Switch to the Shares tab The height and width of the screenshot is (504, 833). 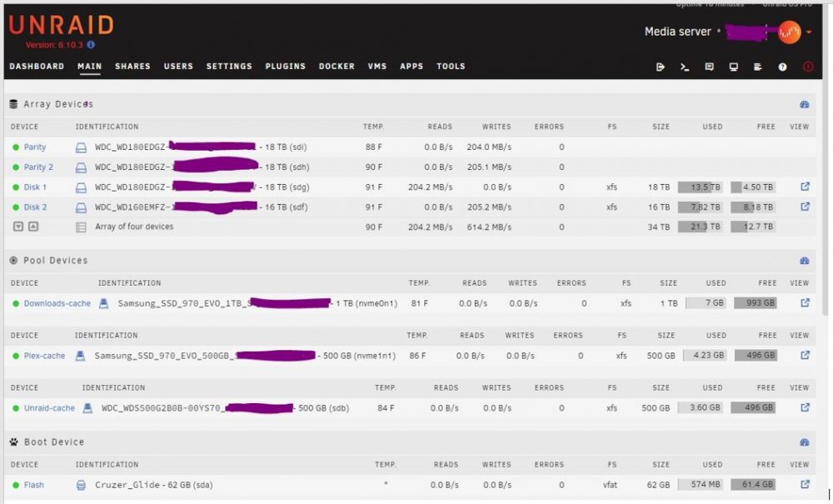click(132, 67)
